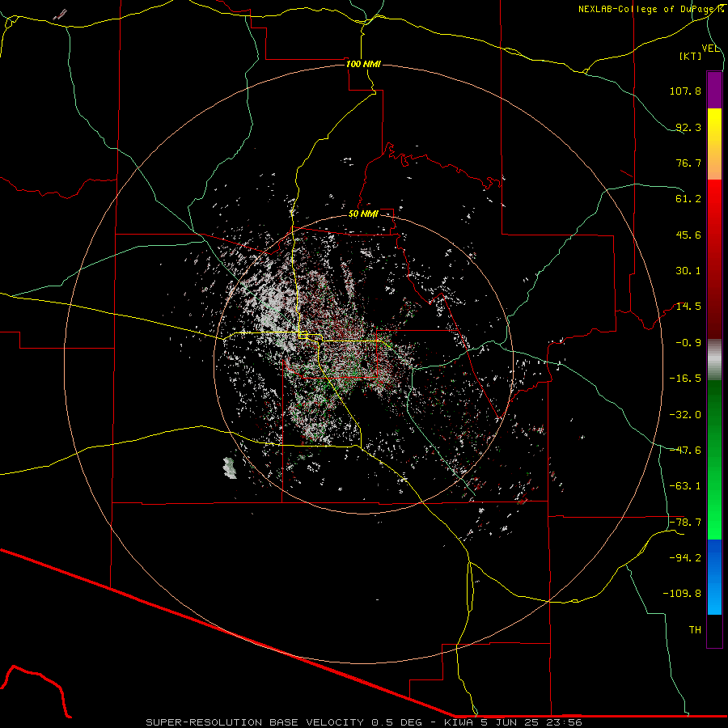Click the -94.2 velocity scale value
Screen dimensions: 728x728
pos(685,558)
